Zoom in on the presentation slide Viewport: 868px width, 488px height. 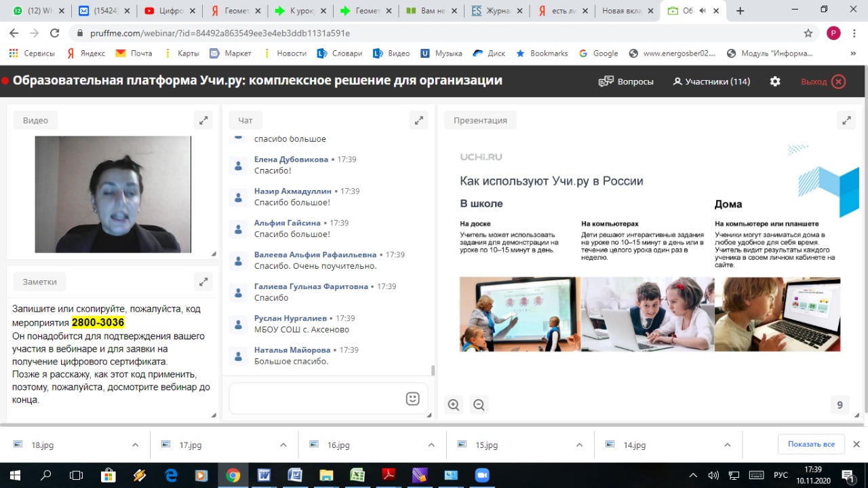[x=454, y=405]
